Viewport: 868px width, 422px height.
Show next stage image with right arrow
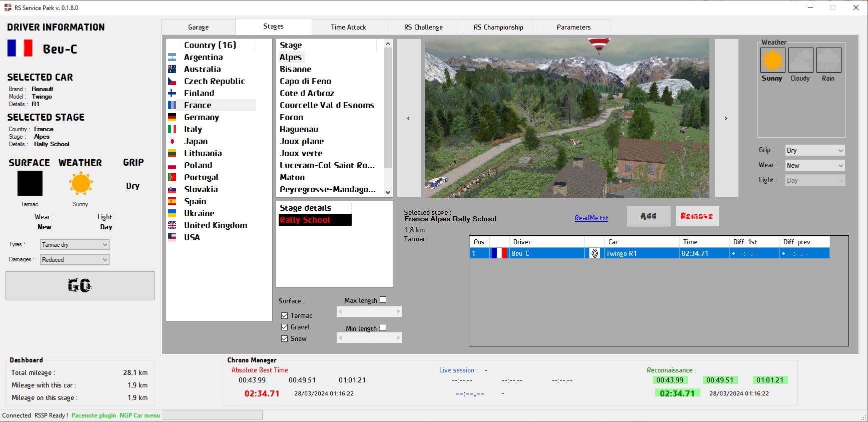tap(726, 118)
